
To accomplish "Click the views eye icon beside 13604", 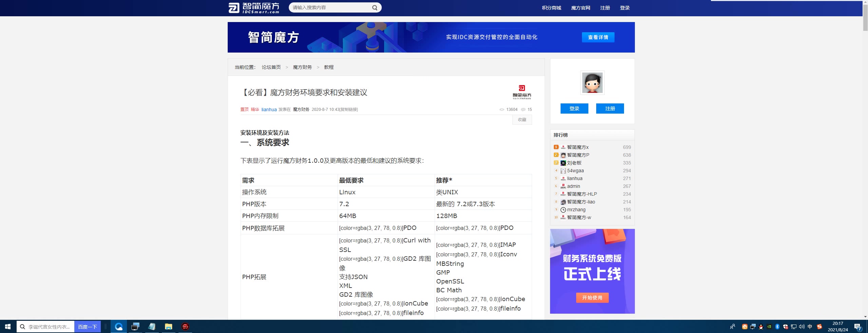I will click(x=502, y=110).
